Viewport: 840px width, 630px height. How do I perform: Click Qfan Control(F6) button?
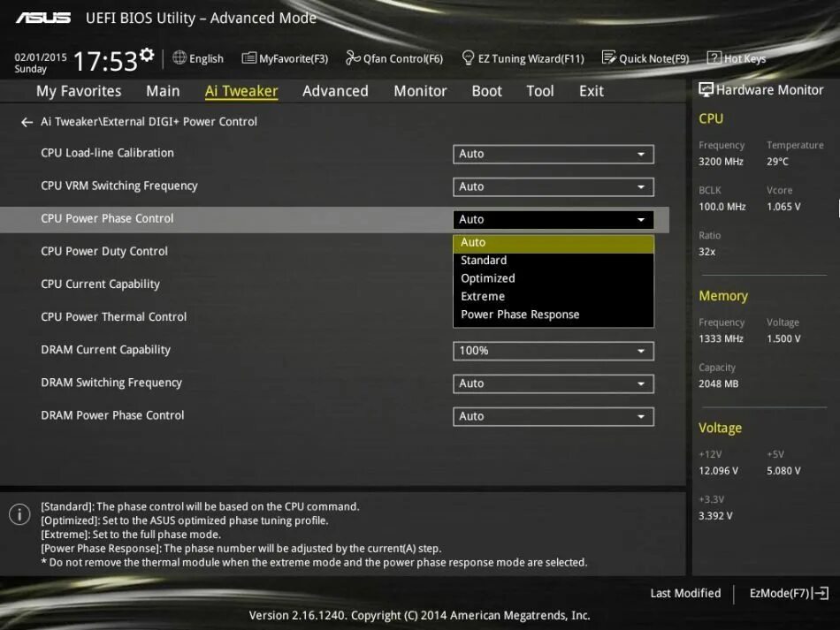pos(394,58)
